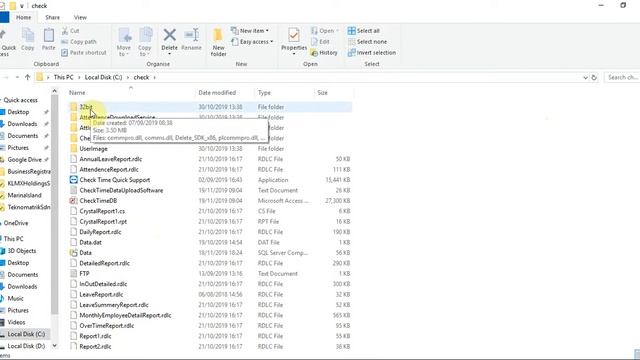Open Videos under This PC
Screen dimensions: 640x360
coord(16,322)
